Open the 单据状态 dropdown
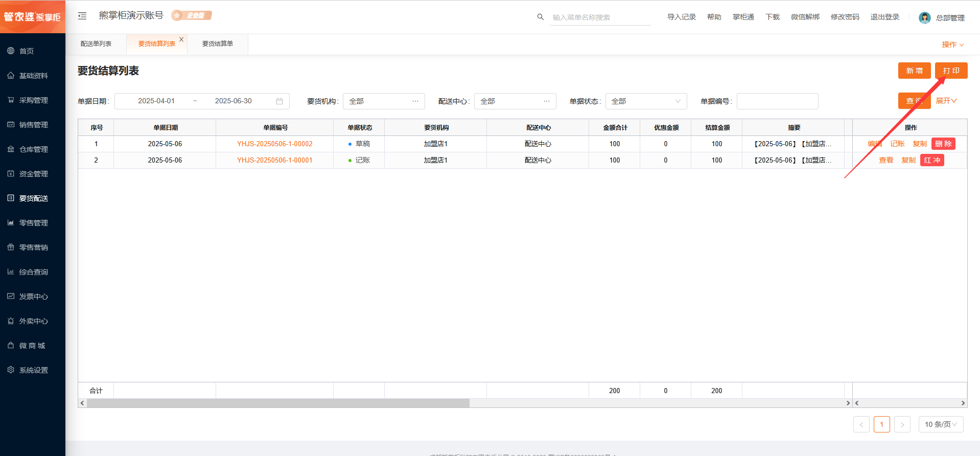980x456 pixels. [646, 101]
